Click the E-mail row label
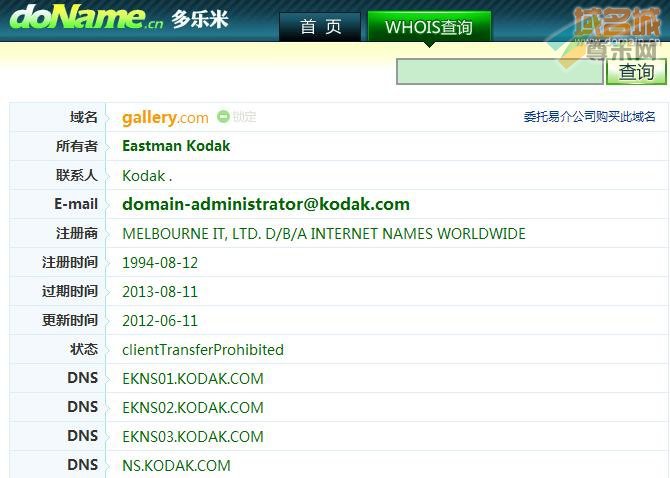 click(76, 204)
